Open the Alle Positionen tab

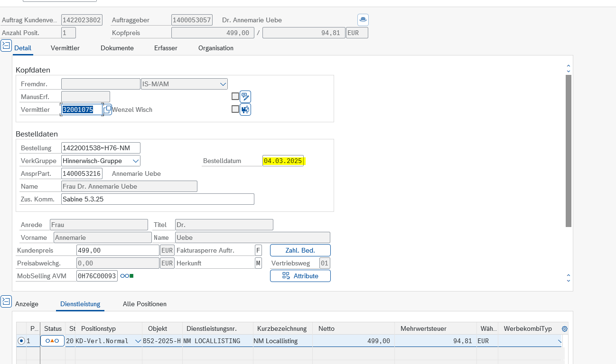145,304
